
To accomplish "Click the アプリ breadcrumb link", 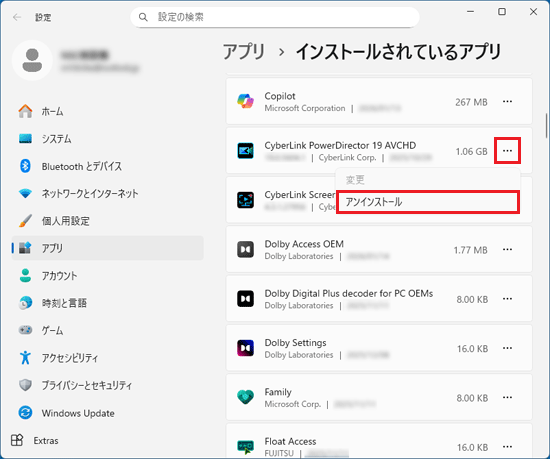I will tap(244, 52).
